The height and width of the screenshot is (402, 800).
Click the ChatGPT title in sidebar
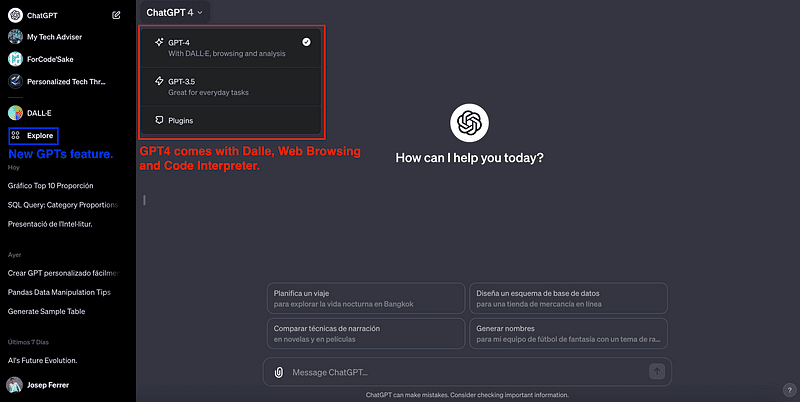click(x=42, y=16)
